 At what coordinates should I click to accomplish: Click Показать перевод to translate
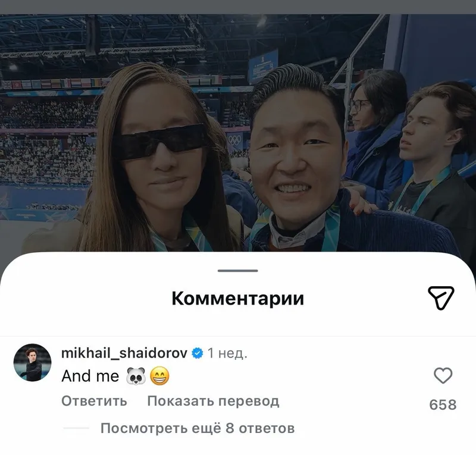point(213,401)
